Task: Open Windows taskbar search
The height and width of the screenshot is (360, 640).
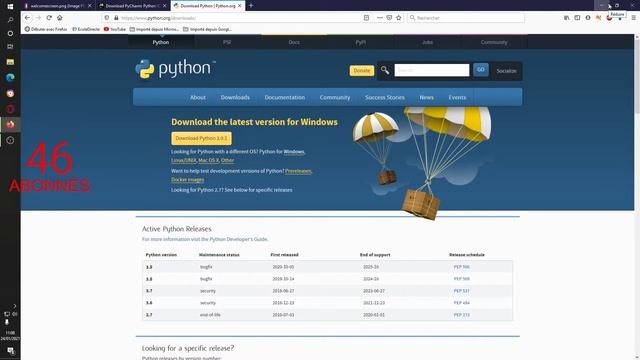Action: 10,20
